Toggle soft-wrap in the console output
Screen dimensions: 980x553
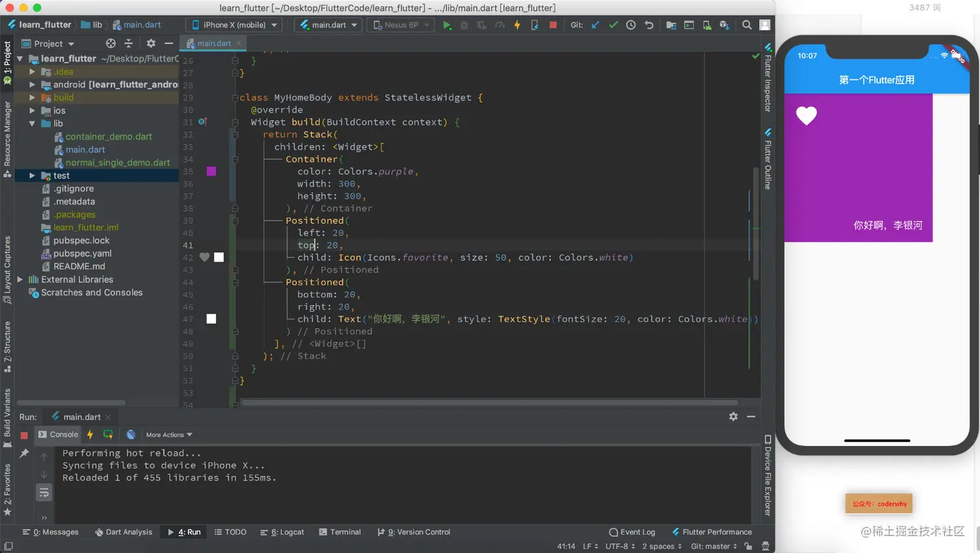tap(44, 493)
